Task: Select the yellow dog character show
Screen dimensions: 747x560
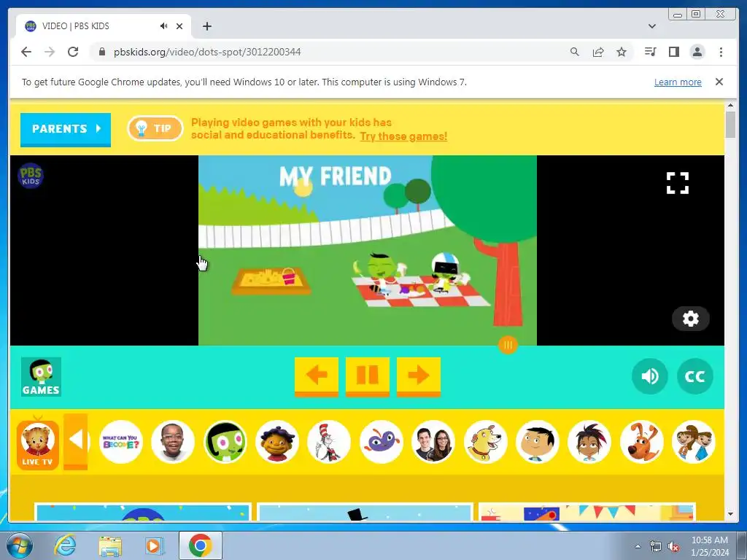Action: pos(485,442)
